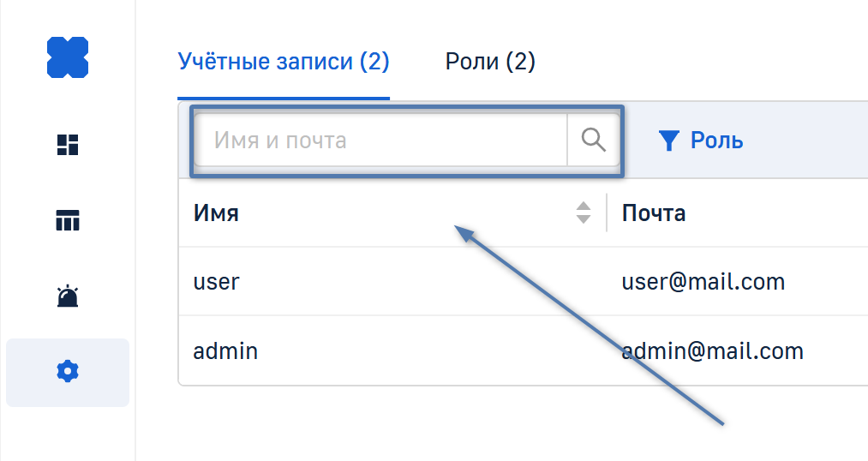Select the admin account name
The width and height of the screenshot is (868, 461).
(225, 350)
